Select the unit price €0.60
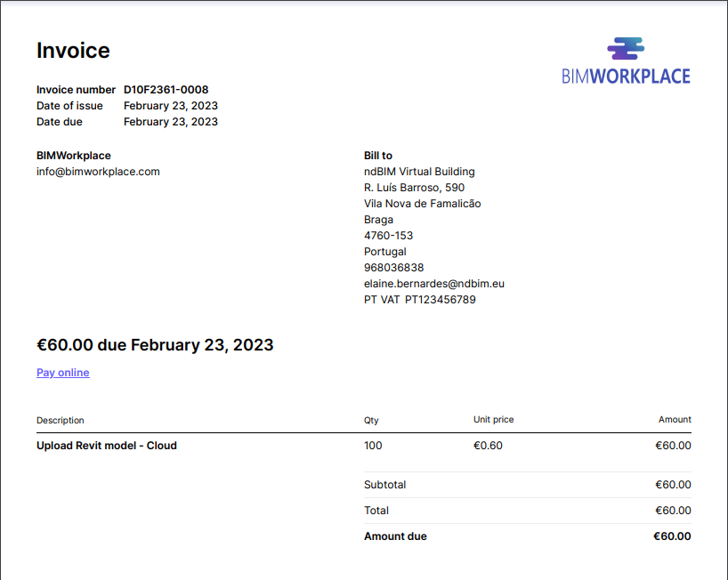The image size is (728, 580). (x=488, y=446)
